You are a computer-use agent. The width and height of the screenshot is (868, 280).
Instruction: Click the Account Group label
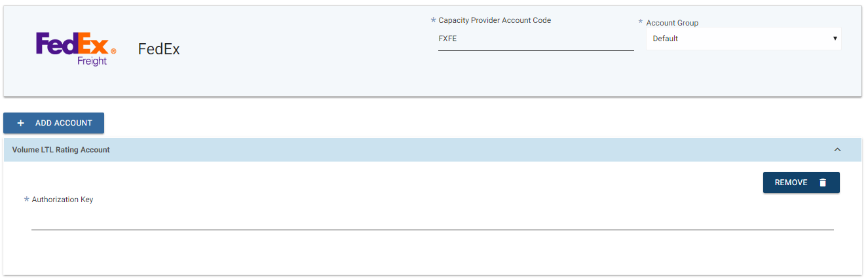click(672, 23)
